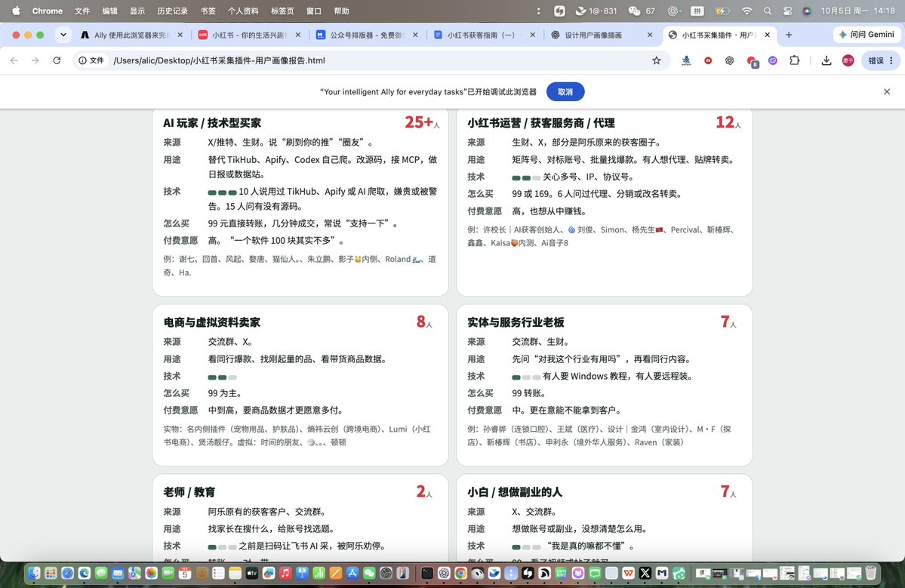Screen dimensions: 905x588
Task: Click the blue figure extension icon by the star
Action: click(x=686, y=60)
